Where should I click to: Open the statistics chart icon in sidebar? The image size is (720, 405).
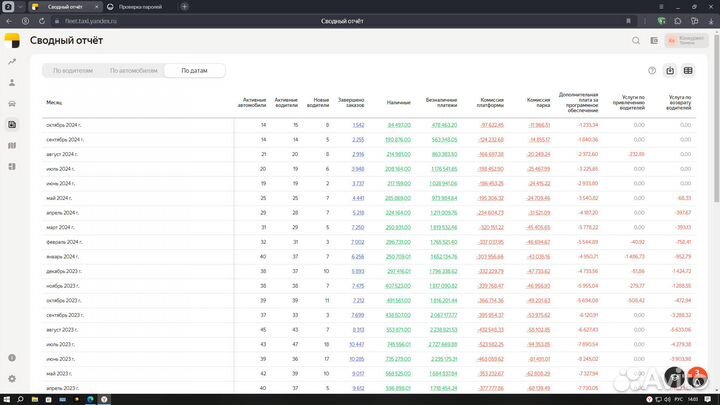click(12, 62)
